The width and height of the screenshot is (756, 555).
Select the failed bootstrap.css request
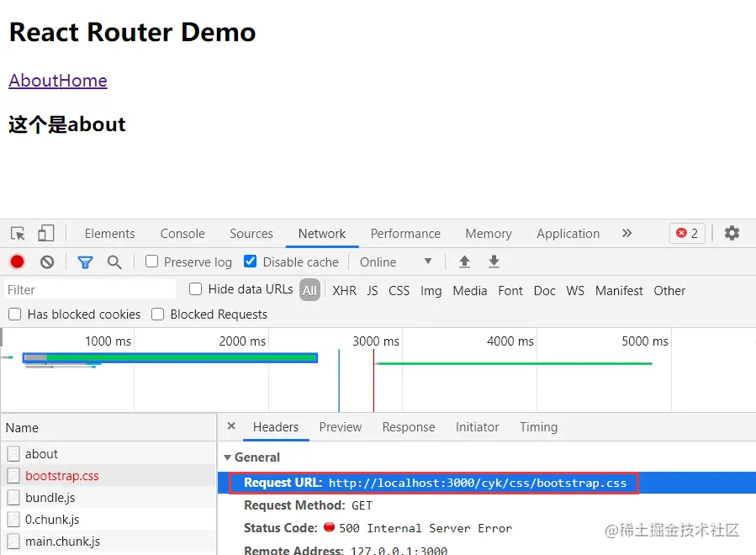(108, 475)
